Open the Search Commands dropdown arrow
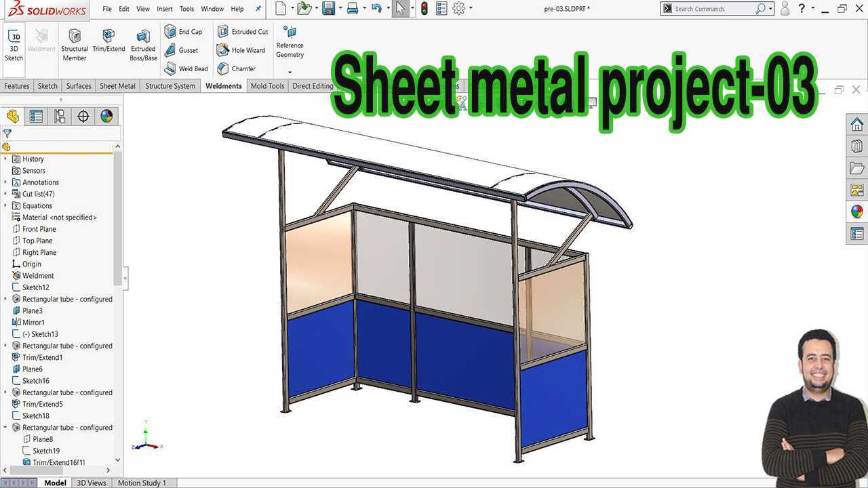 (771, 9)
